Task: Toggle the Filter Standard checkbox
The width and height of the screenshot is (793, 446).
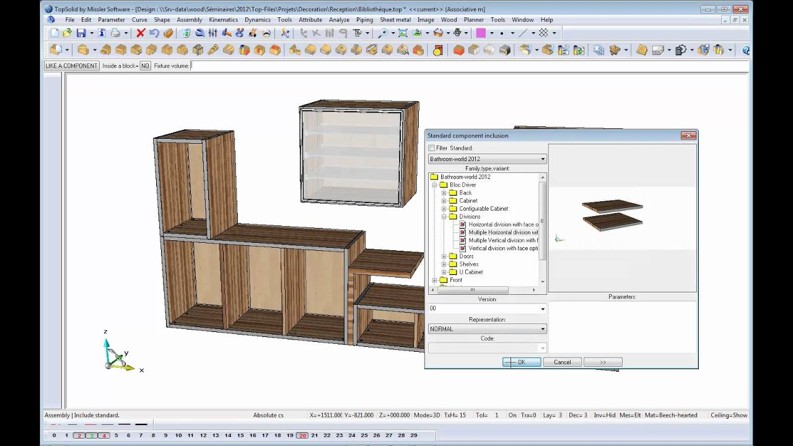Action: (431, 148)
